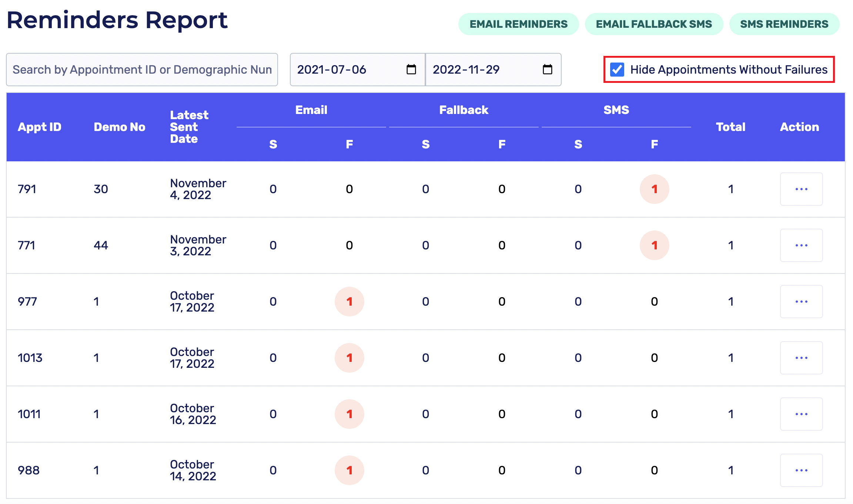853x504 pixels.
Task: Uncheck Hide Appointments Without Failures
Action: [x=617, y=70]
